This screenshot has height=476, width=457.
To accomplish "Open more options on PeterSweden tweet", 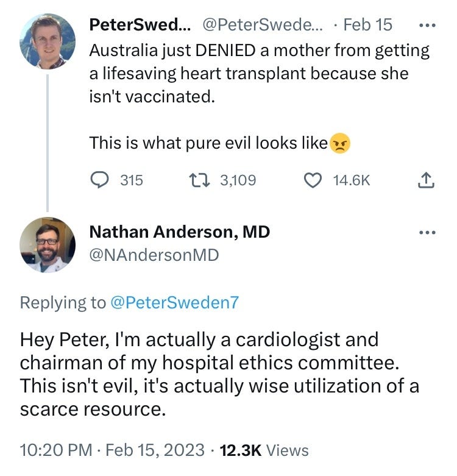I will click(428, 26).
